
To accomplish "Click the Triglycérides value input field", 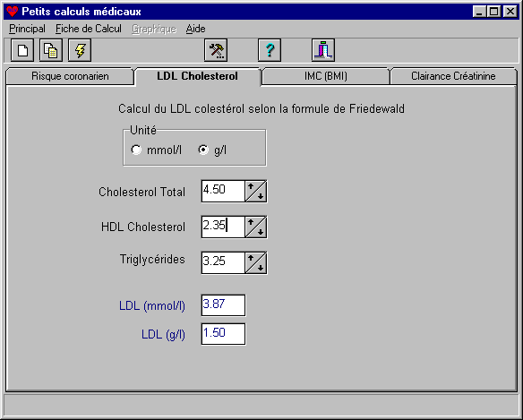I will pos(223,262).
